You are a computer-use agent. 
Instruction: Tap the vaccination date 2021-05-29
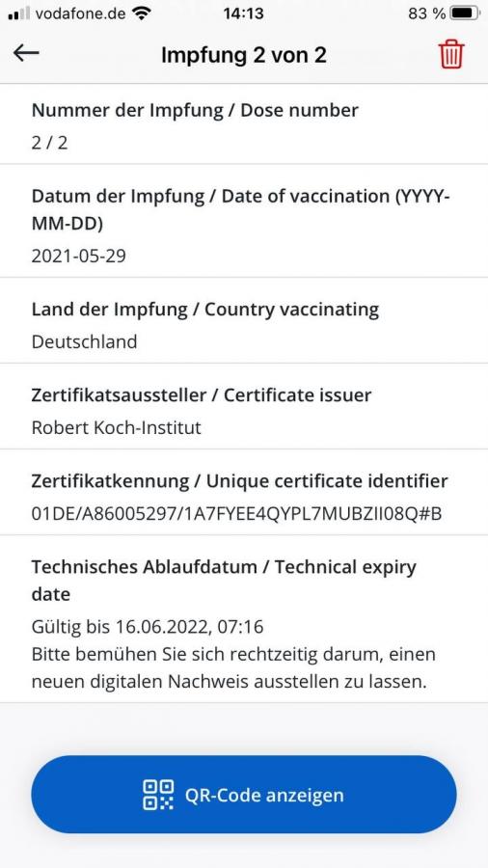78,257
